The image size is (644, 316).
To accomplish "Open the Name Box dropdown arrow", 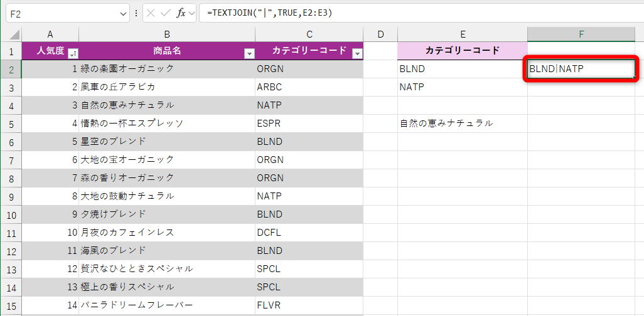I will pyautogui.click(x=124, y=14).
